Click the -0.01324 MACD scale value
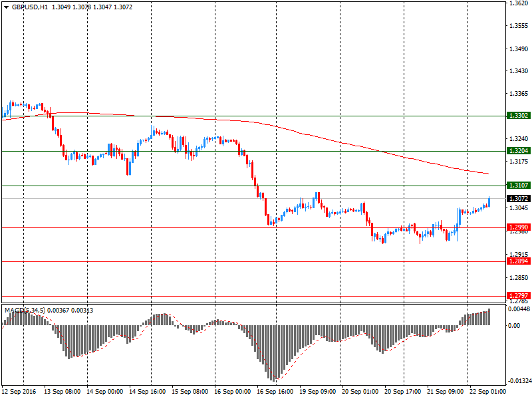 click(x=519, y=381)
